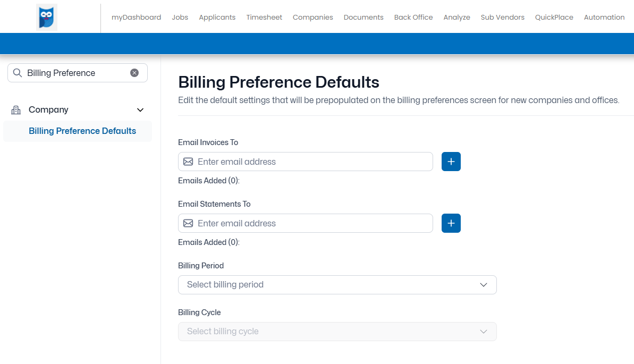This screenshot has width=634, height=364.
Task: Click the search magnifier icon in sidebar
Action: coord(18,73)
